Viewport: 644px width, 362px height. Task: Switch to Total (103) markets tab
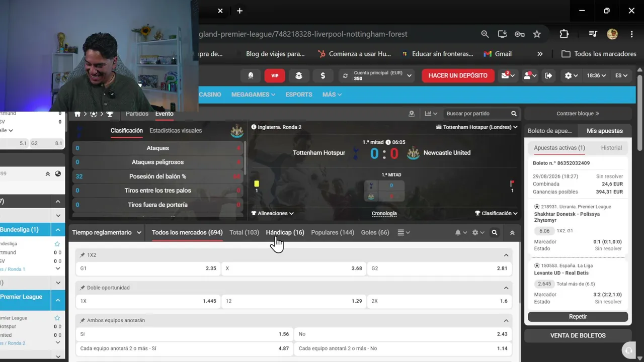tap(244, 233)
